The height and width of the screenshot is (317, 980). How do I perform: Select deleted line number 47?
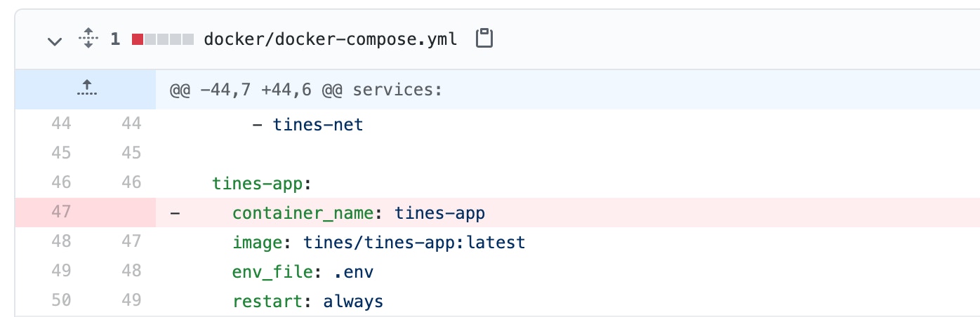pyautogui.click(x=61, y=213)
